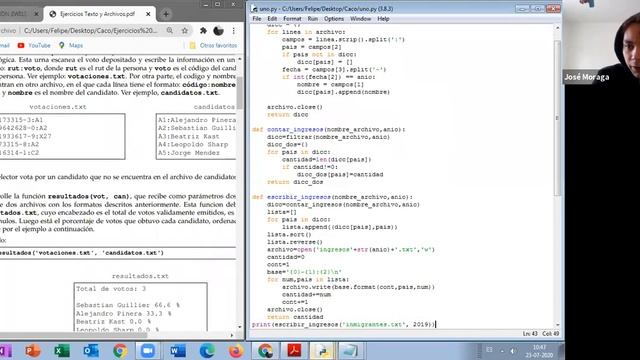
Task: Select the Ejercicios Texto y Archivos.pdf tab
Action: [x=97, y=14]
